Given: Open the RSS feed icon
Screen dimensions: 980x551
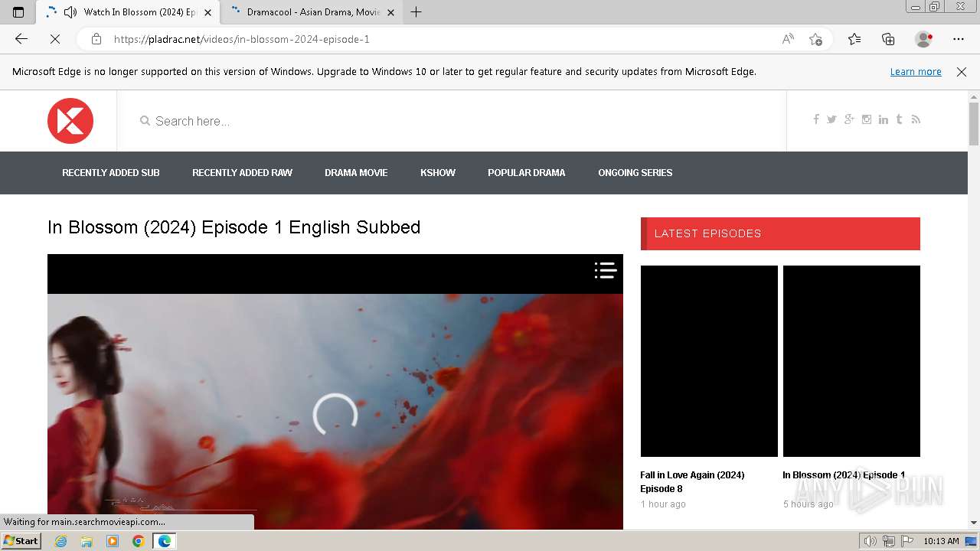Looking at the screenshot, I should click(916, 119).
